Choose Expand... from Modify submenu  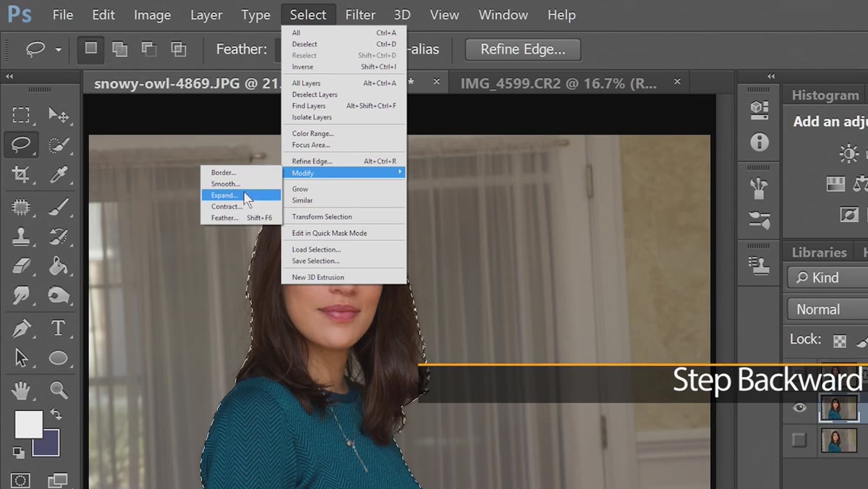click(x=241, y=195)
